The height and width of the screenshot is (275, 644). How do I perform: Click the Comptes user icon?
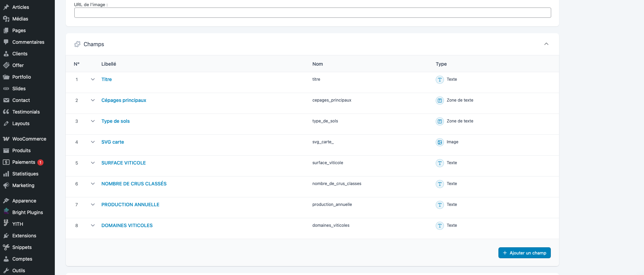point(6,259)
